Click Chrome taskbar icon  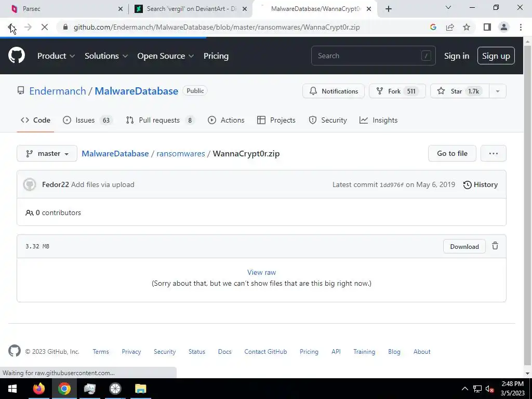tap(64, 389)
